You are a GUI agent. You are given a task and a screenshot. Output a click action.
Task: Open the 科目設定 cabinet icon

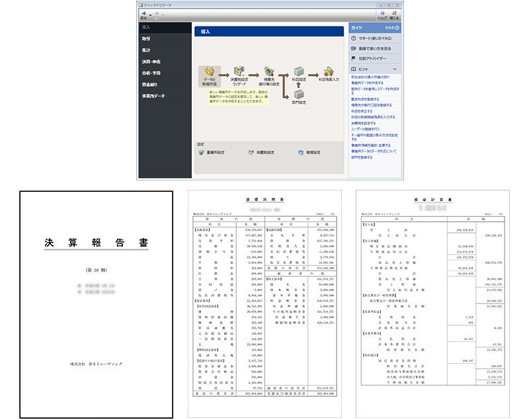click(299, 71)
